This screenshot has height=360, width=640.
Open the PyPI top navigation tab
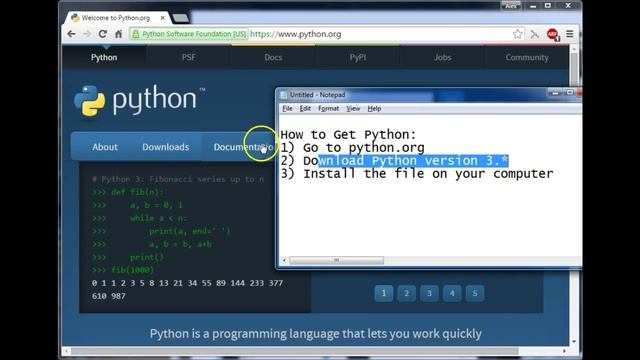click(358, 58)
